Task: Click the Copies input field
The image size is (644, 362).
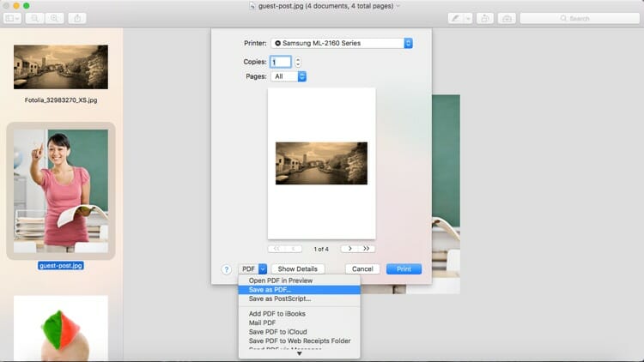Action: (281, 62)
